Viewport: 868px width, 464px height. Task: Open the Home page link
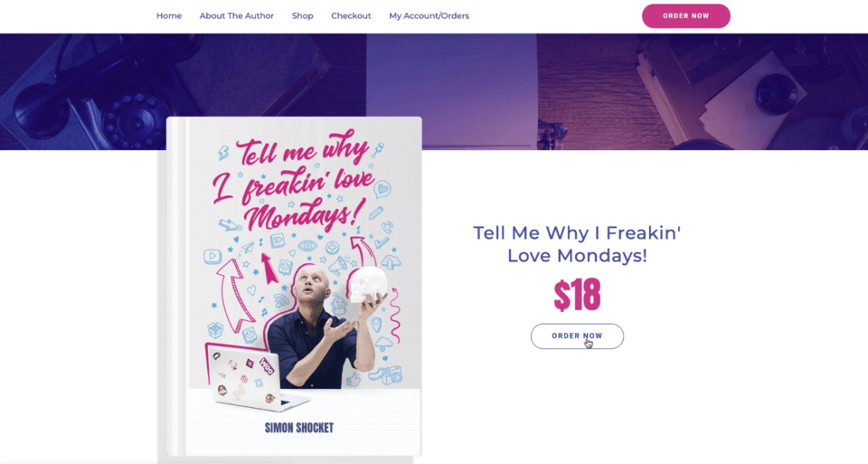click(169, 16)
